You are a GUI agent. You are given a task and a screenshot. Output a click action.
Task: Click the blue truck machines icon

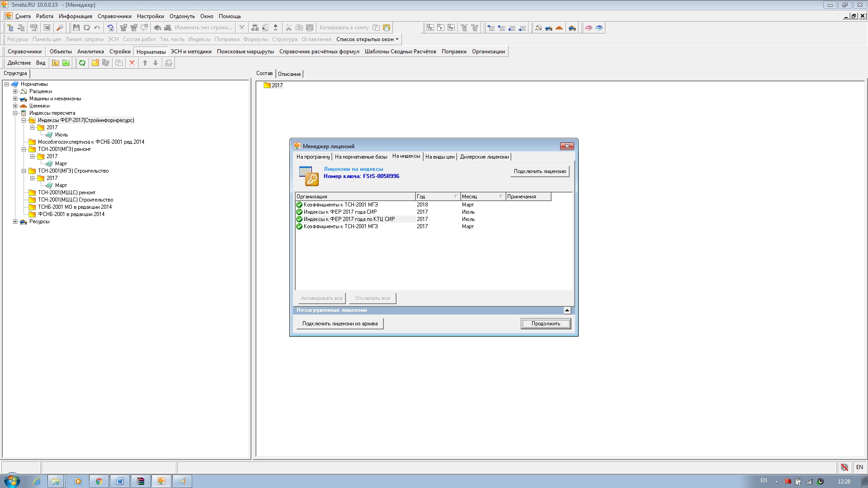(548, 28)
